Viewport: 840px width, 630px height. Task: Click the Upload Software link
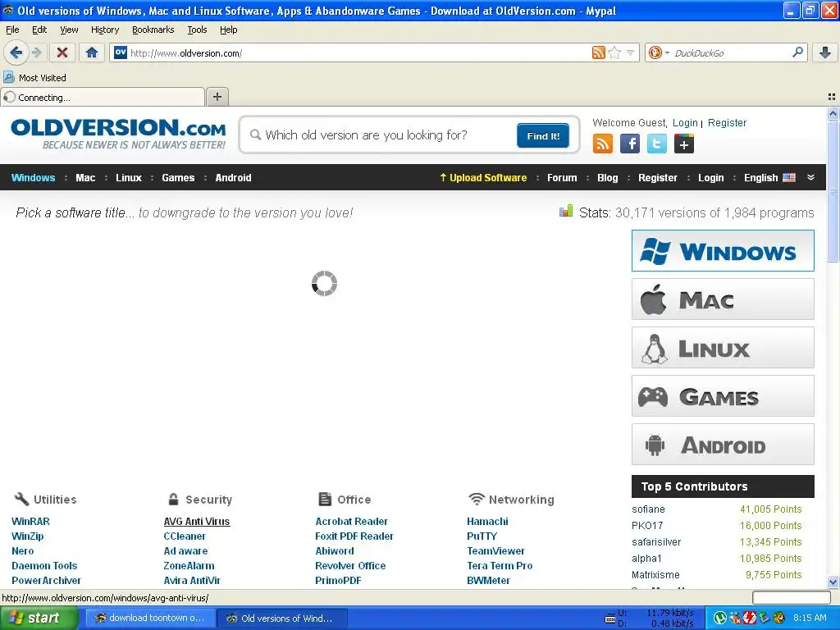[x=483, y=178]
